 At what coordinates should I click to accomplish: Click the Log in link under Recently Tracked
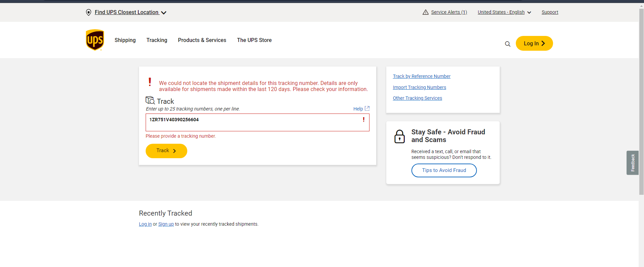pos(145,224)
